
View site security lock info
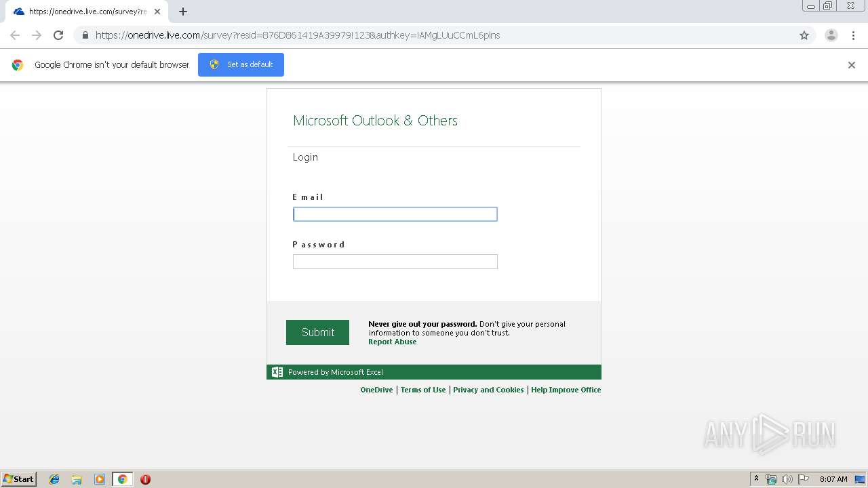point(85,35)
